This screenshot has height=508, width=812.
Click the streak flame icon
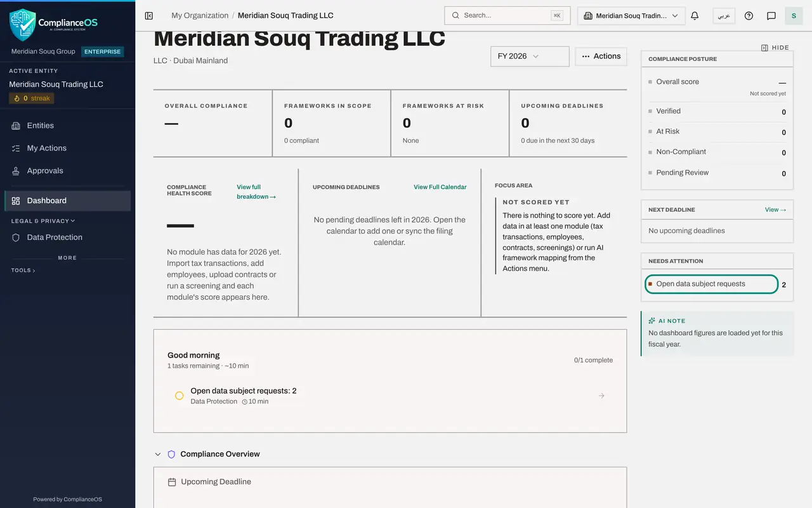pyautogui.click(x=17, y=98)
